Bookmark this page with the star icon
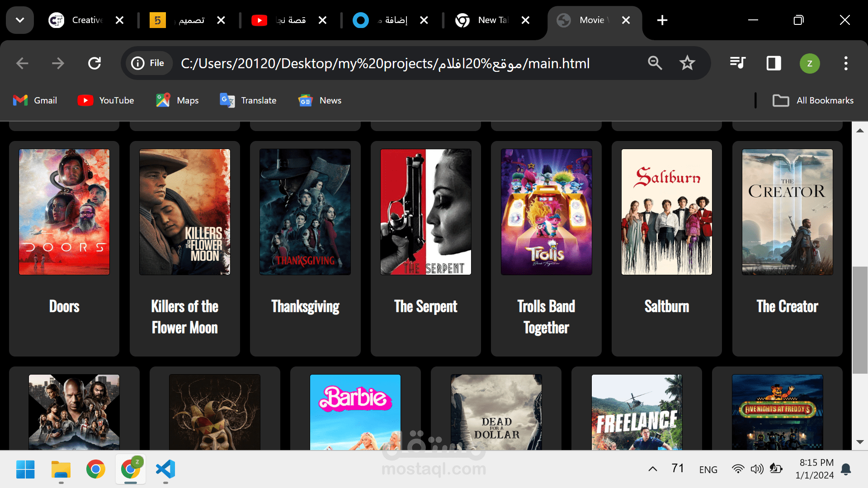Screen dimensions: 868x488 [687, 63]
